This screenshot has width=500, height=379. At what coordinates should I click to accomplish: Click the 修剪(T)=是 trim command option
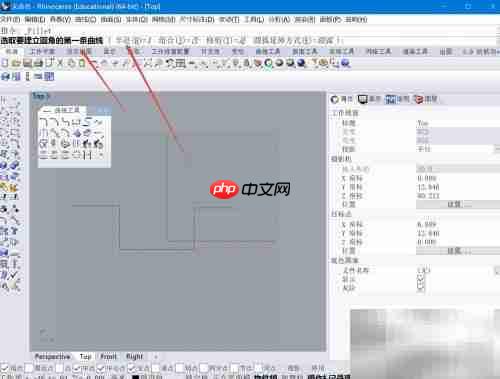(226, 41)
